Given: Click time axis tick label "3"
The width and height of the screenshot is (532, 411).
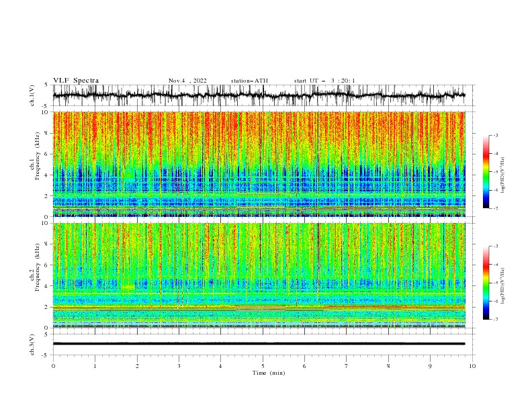Looking at the screenshot, I should 179,366.
